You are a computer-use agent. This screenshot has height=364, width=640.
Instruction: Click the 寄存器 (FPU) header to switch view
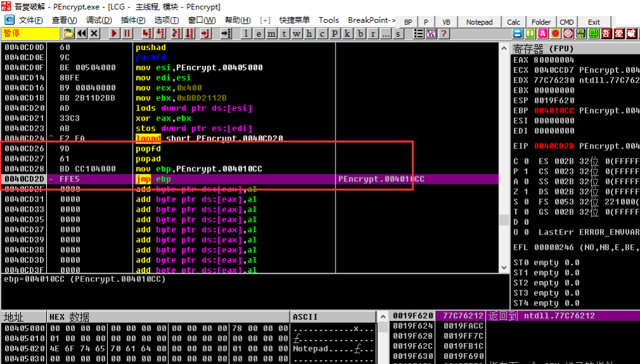click(543, 49)
